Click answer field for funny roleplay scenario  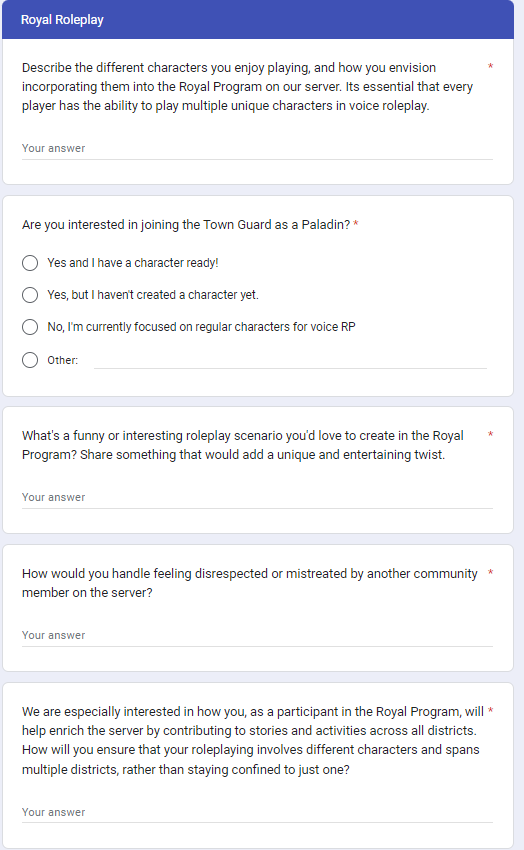257,498
